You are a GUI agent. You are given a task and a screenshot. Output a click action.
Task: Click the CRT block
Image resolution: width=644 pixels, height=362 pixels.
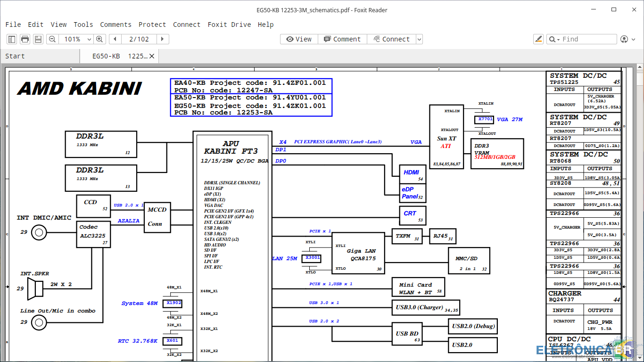click(x=413, y=214)
